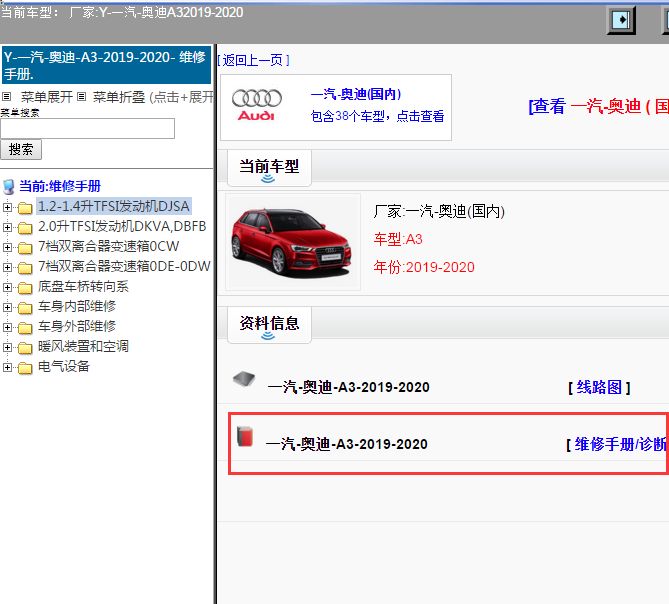The width and height of the screenshot is (669, 604).
Task: Open the 7档双离合器变速箱0DE-0DW tree item
Action: coord(124,266)
